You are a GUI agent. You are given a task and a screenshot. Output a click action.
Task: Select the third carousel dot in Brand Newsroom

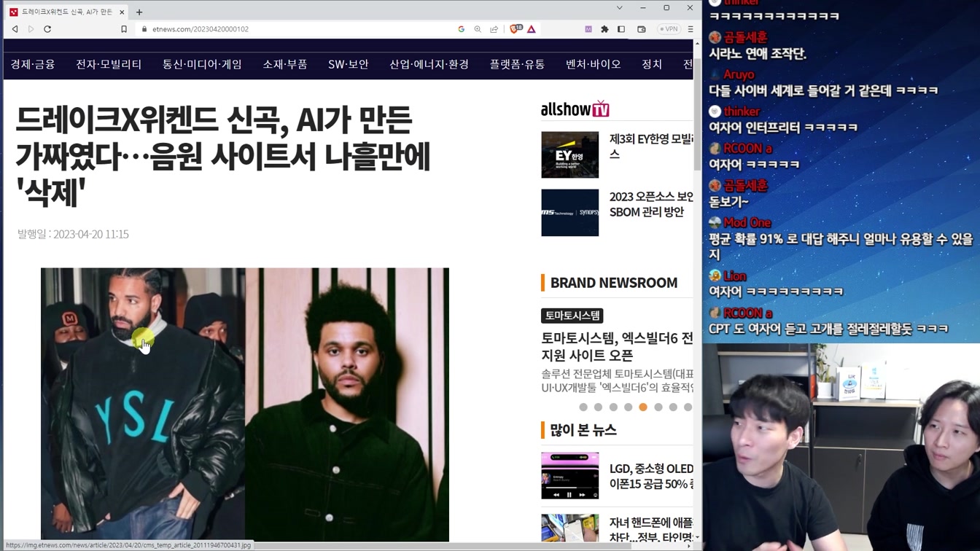[613, 407]
